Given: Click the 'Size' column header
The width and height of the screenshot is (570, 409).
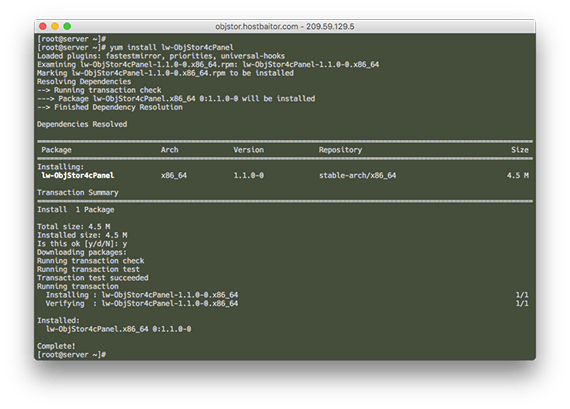Looking at the screenshot, I should point(520,150).
